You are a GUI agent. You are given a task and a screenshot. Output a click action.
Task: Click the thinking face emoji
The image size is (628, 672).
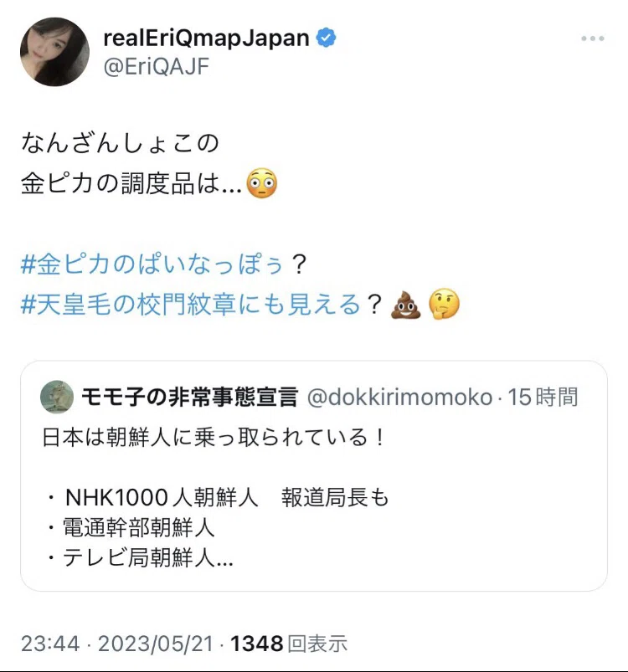point(444,305)
